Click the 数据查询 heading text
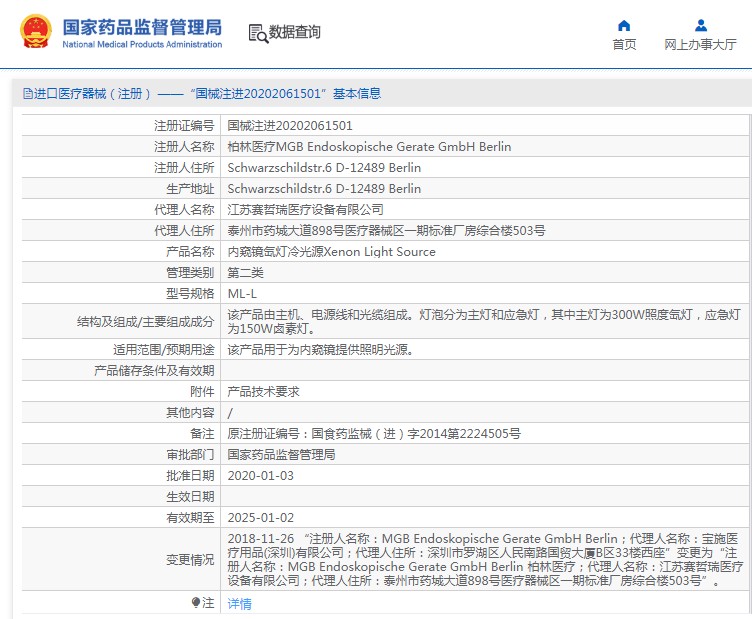Screen dimensions: 752x619 294,32
